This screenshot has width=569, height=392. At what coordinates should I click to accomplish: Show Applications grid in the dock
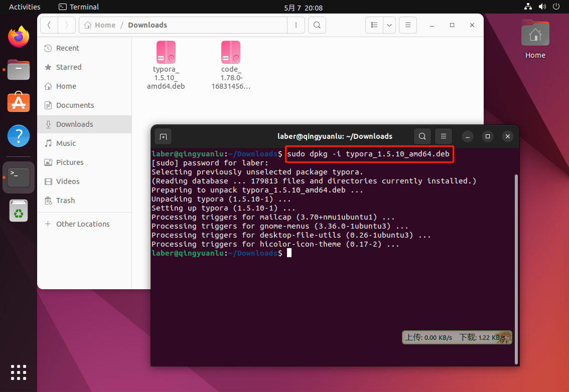coord(19,372)
